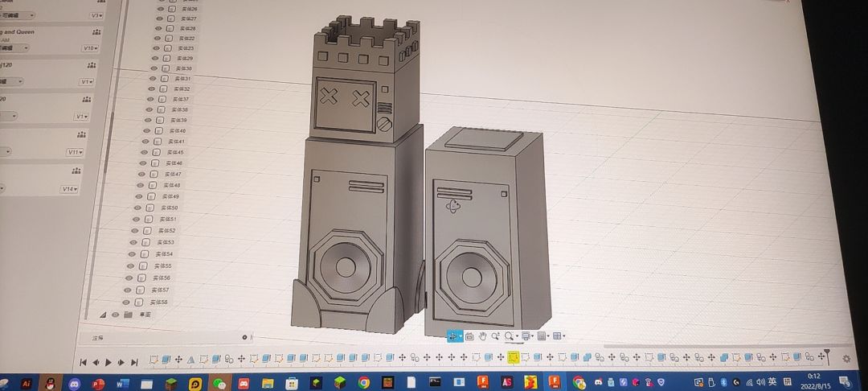Image resolution: width=868 pixels, height=391 pixels.
Task: Click the team icon beside King and Queen
Action: (97, 32)
